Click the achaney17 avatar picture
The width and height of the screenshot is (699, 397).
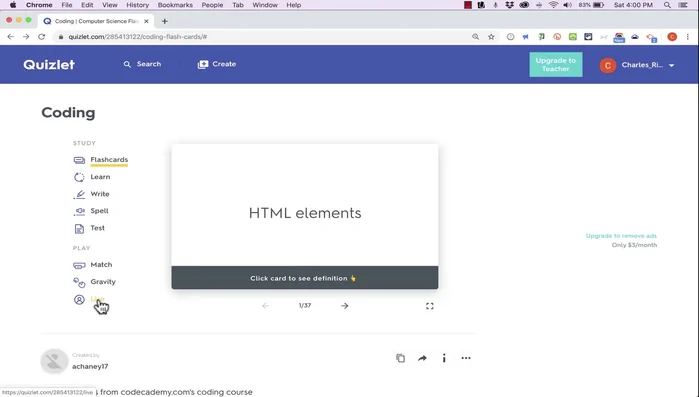coord(54,361)
